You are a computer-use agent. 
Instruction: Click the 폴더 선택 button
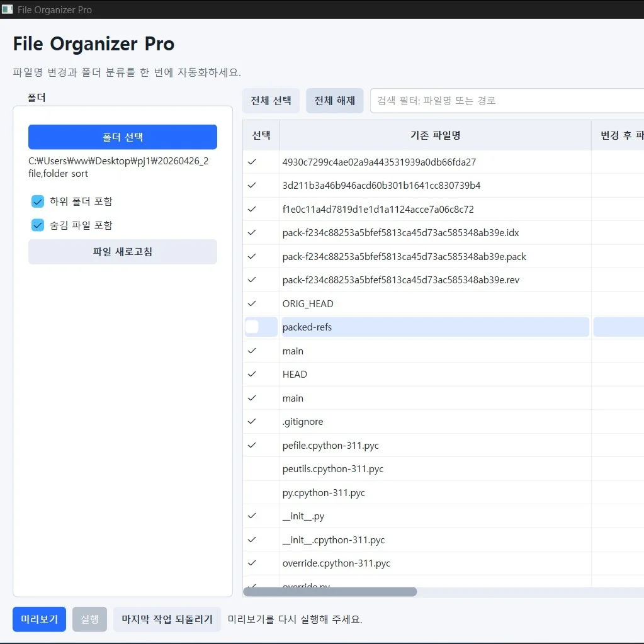(122, 137)
